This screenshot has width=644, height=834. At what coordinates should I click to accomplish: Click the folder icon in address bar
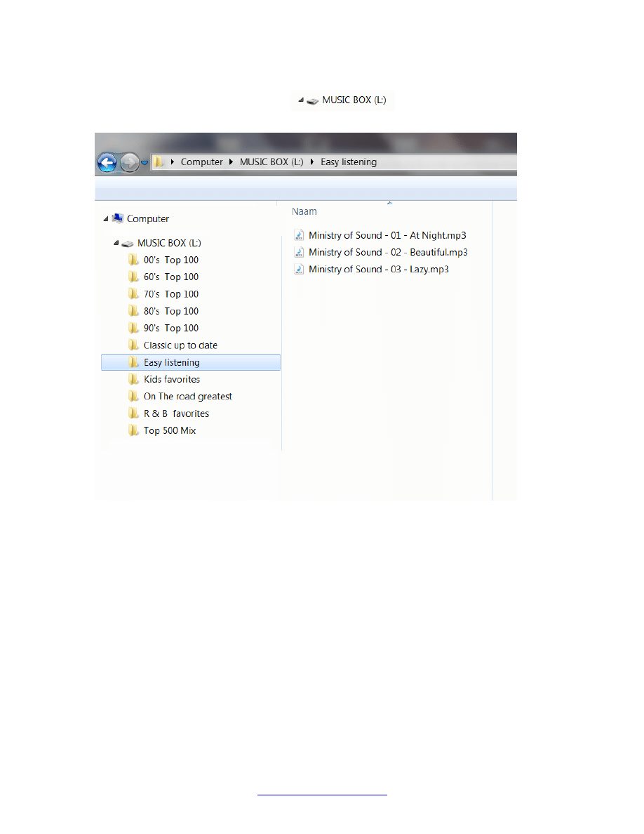pyautogui.click(x=160, y=162)
